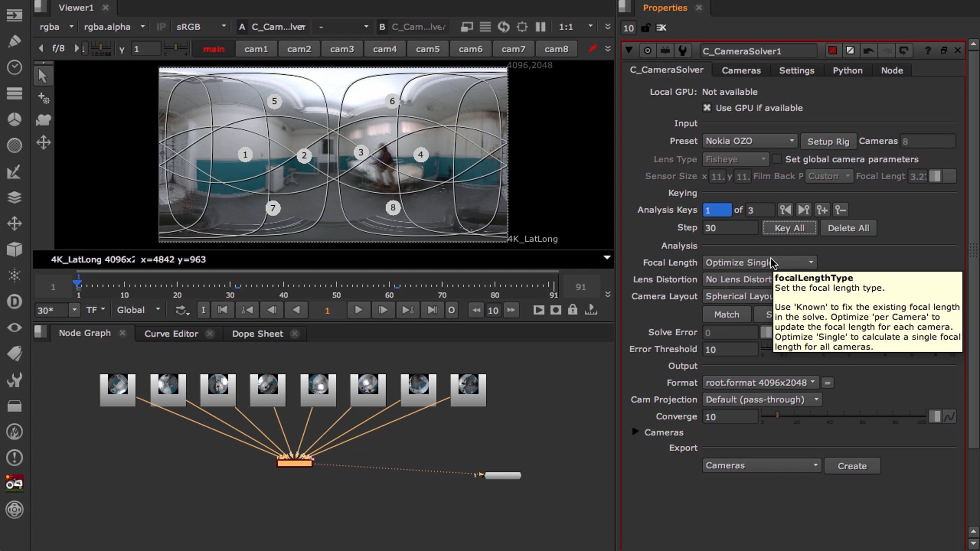980x551 pixels.
Task: Click the Setup Rig button
Action: pyautogui.click(x=828, y=141)
